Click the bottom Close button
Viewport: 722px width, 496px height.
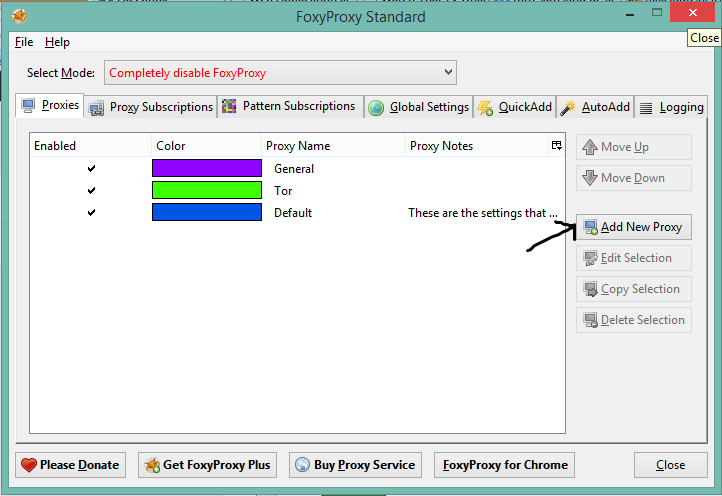[x=670, y=465]
